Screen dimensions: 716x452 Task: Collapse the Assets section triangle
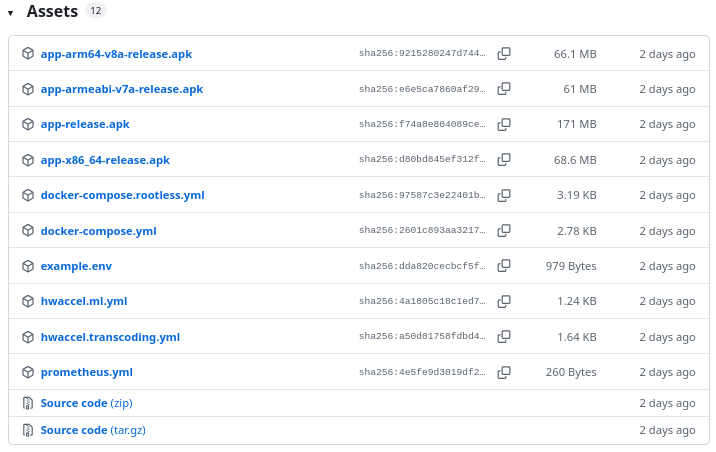coord(10,13)
